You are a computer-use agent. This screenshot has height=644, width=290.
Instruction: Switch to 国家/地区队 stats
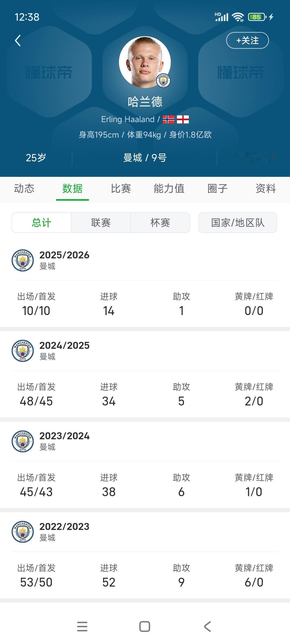238,223
